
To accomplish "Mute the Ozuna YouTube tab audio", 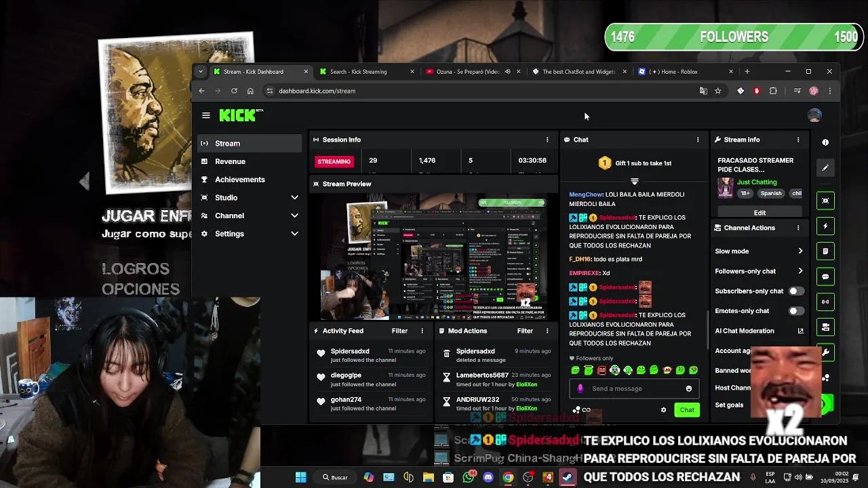I will pos(507,72).
